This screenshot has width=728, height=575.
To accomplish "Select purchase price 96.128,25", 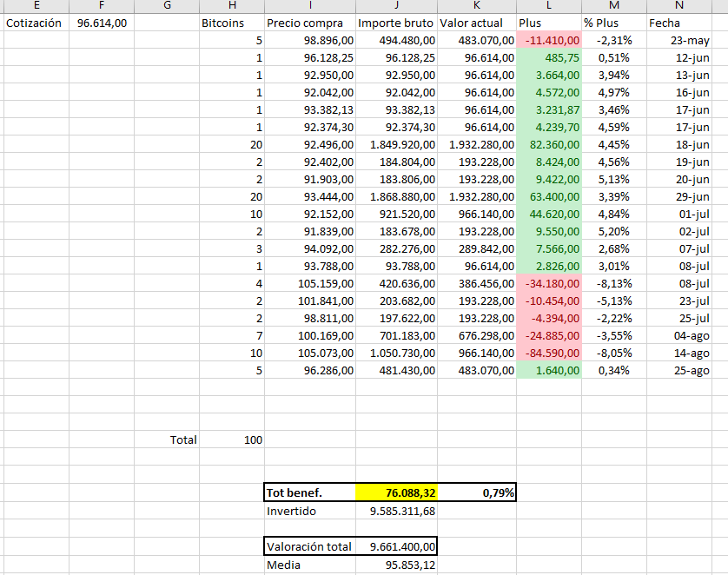I will point(310,57).
